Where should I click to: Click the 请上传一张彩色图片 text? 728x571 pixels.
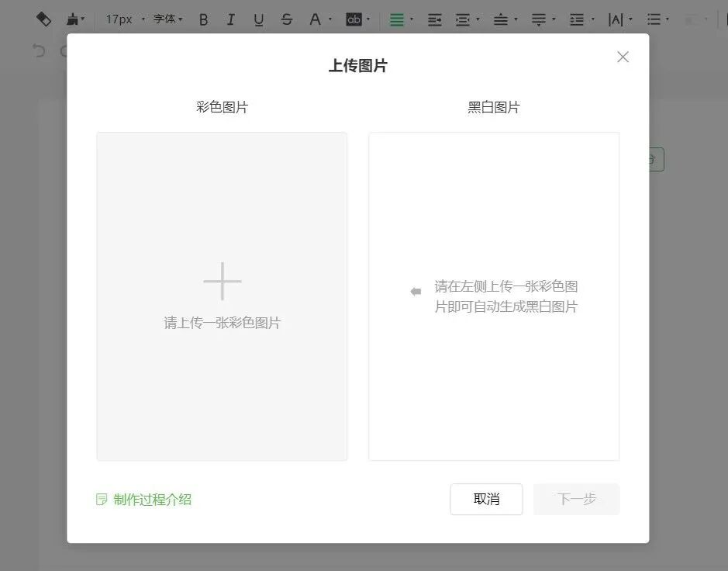[x=223, y=323]
